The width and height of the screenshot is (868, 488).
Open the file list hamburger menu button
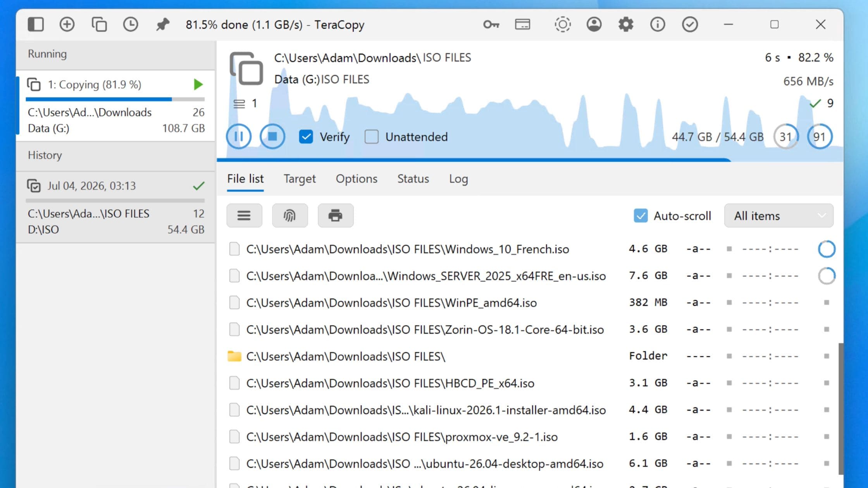click(x=244, y=215)
